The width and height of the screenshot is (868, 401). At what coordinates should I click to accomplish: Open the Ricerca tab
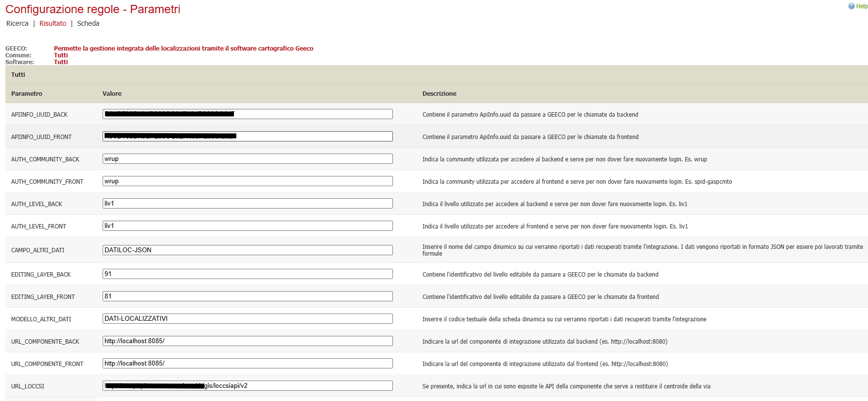[18, 23]
